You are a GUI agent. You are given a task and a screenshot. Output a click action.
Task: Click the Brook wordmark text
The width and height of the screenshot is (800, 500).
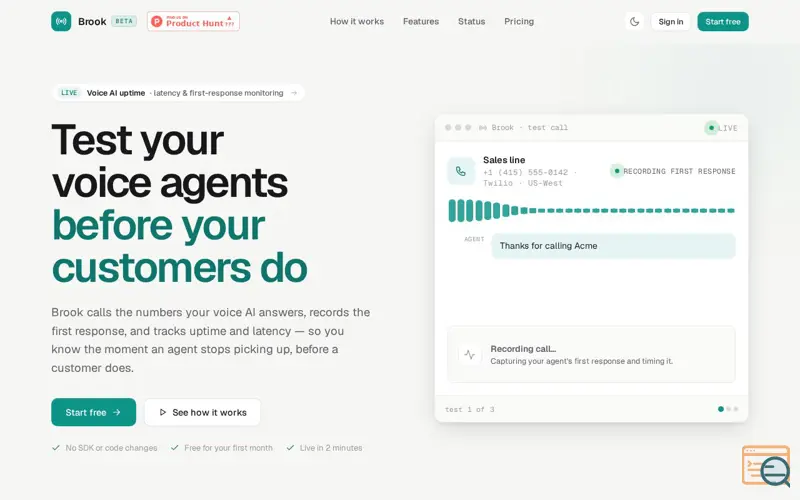tap(92, 21)
